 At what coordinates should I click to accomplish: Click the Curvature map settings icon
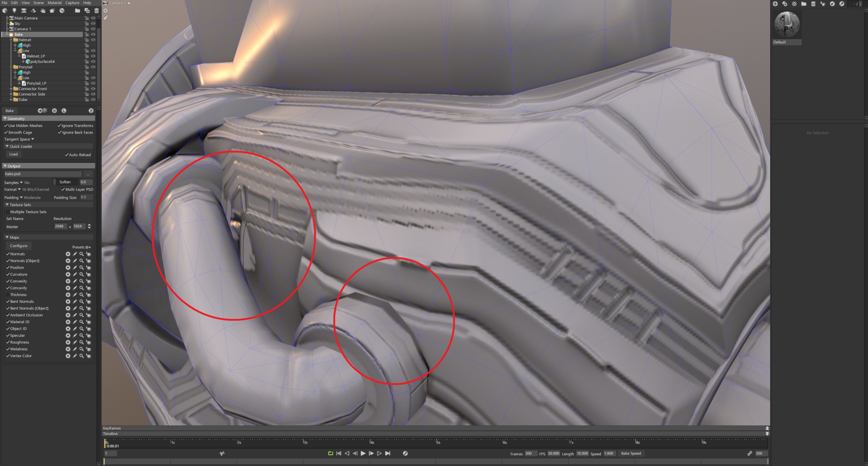tap(68, 274)
